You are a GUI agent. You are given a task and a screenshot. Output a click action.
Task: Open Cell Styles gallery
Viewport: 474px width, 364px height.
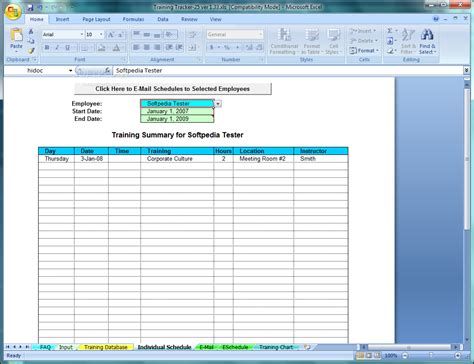coord(333,41)
